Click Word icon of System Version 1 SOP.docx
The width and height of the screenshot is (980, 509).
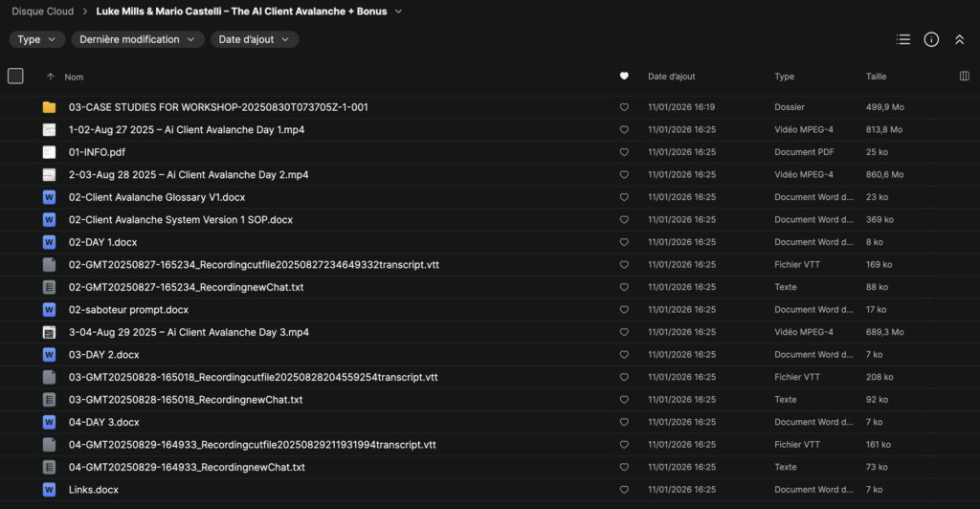tap(49, 220)
